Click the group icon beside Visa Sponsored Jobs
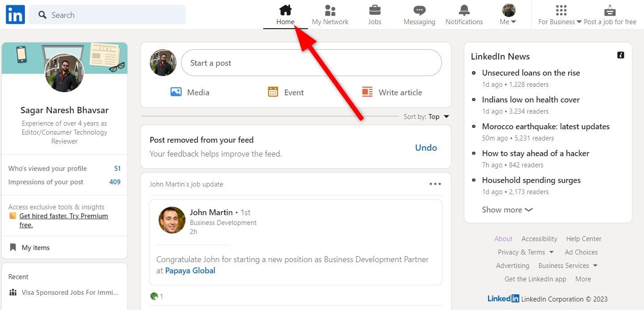This screenshot has height=310, width=644. click(13, 293)
